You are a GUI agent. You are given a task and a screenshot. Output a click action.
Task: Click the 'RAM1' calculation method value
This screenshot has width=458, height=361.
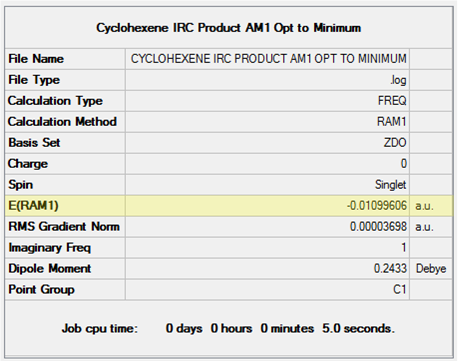pos(392,122)
